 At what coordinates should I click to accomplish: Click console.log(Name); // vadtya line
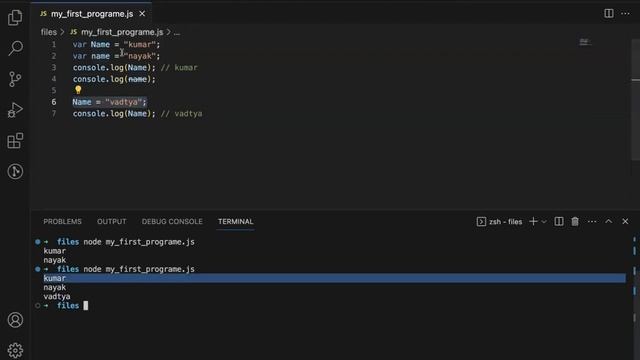pos(138,113)
